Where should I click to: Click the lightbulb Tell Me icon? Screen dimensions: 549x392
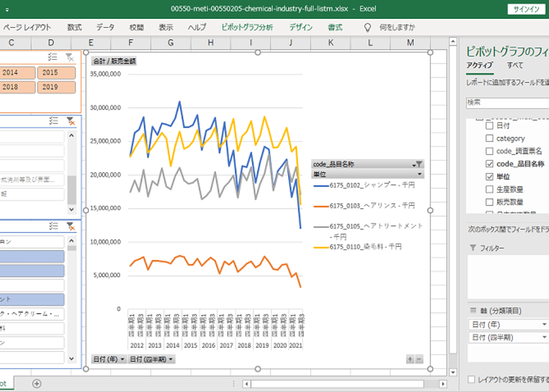(x=367, y=27)
